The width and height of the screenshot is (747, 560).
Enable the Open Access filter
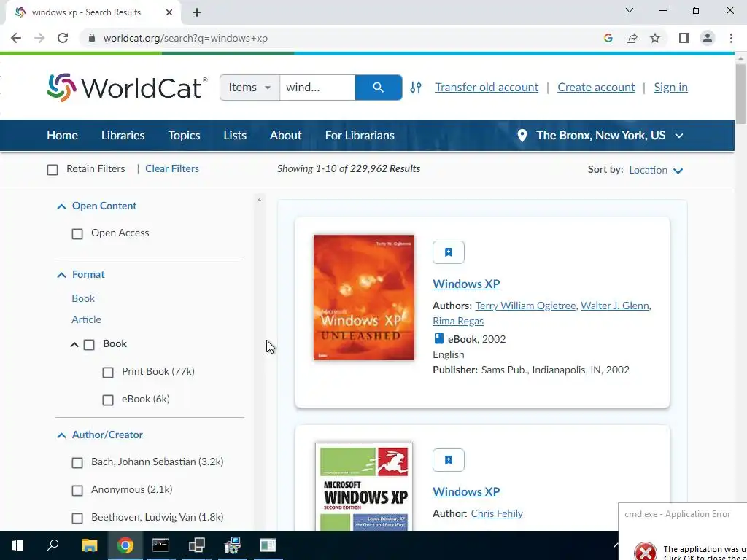coord(77,234)
